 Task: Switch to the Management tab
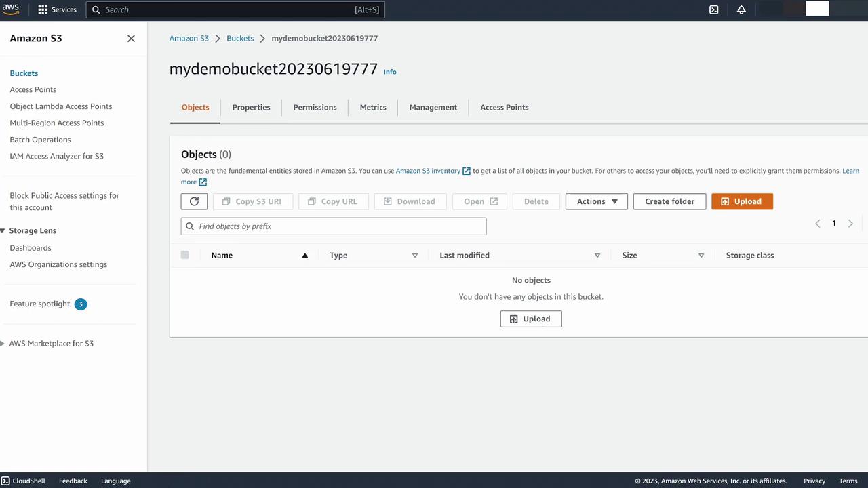(x=433, y=107)
